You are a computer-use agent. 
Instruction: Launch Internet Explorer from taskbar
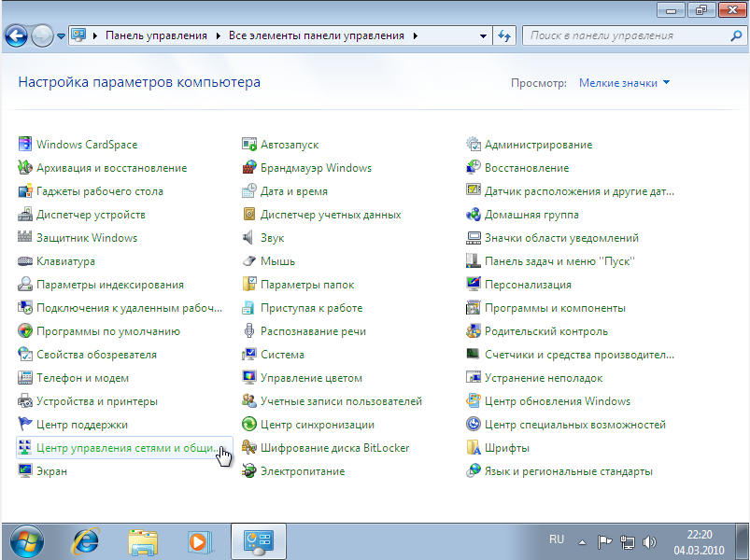point(85,541)
